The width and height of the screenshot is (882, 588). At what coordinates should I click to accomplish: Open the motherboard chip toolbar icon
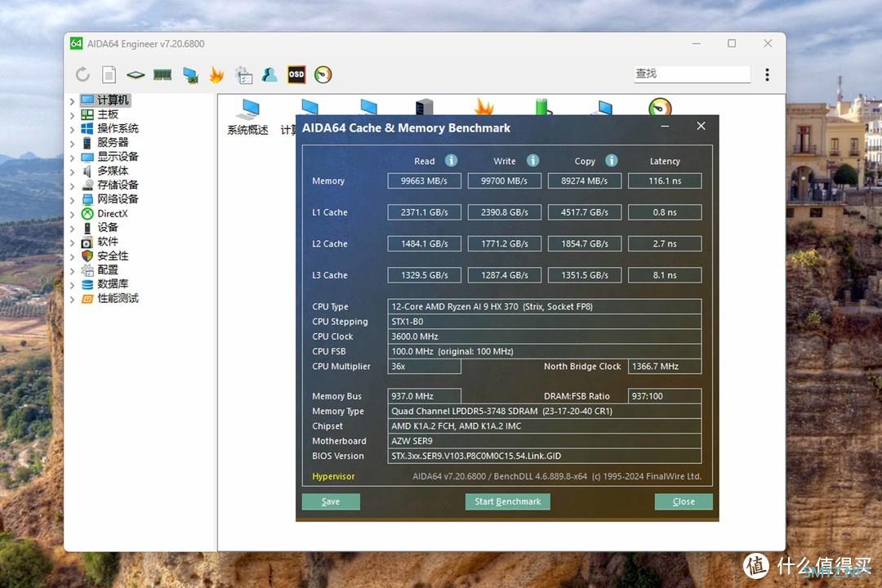click(x=136, y=74)
